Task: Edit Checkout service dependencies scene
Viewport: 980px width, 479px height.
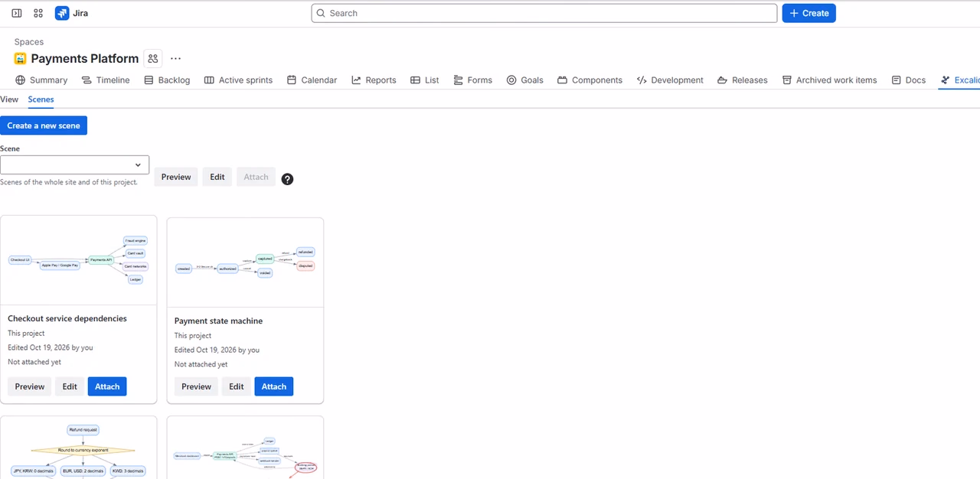Action: [x=70, y=386]
